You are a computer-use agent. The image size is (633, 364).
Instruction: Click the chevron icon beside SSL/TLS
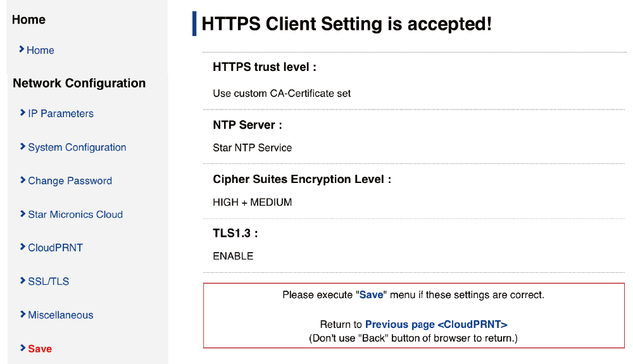(x=23, y=281)
